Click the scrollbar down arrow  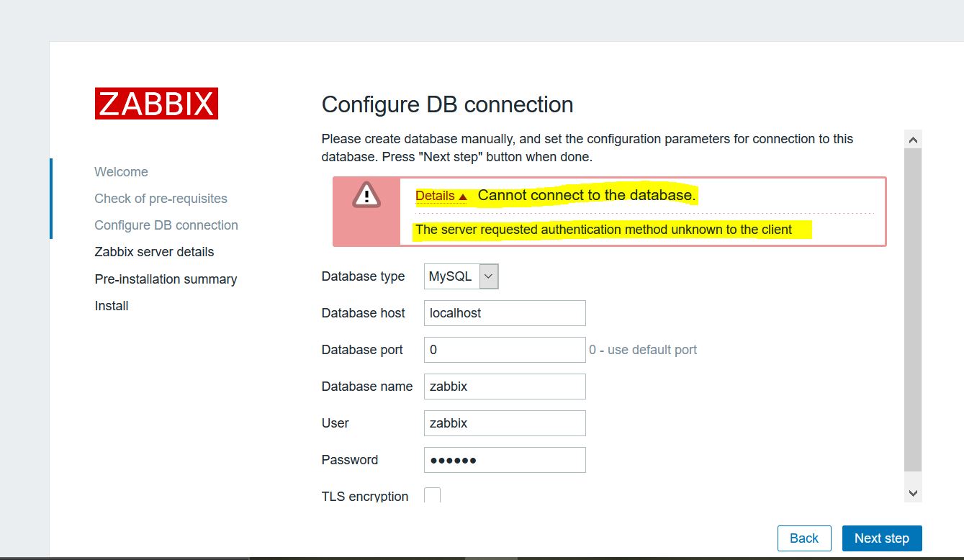click(x=913, y=493)
